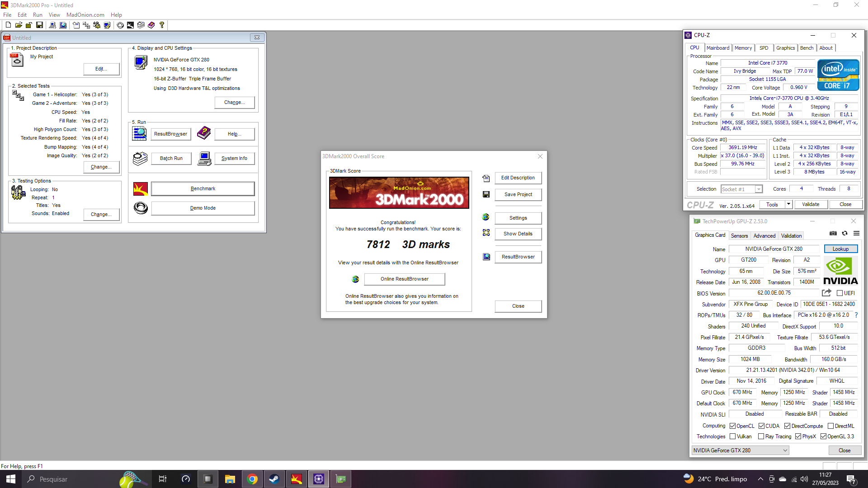Click the GPU-Z Name field showing GTX 280

774,249
